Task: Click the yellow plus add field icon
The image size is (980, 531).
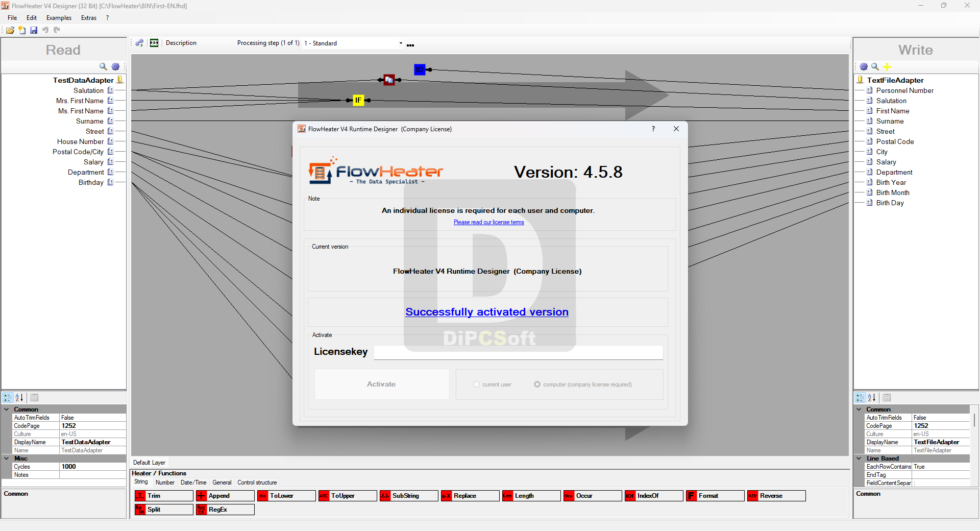Action: click(887, 67)
